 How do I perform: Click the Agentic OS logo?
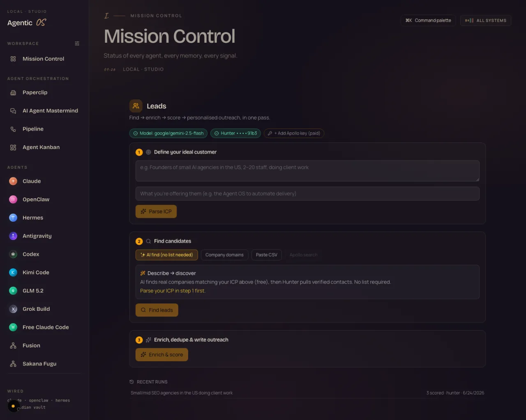point(27,23)
